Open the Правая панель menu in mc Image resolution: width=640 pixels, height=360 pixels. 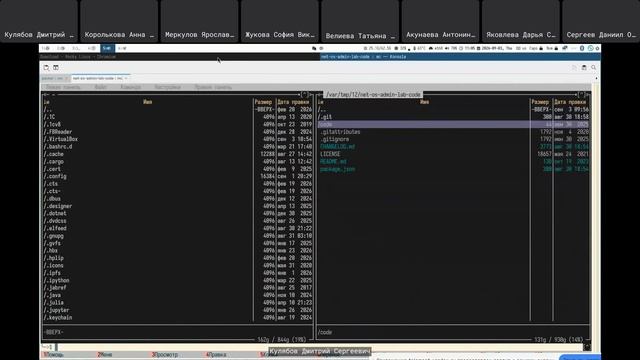click(213, 87)
